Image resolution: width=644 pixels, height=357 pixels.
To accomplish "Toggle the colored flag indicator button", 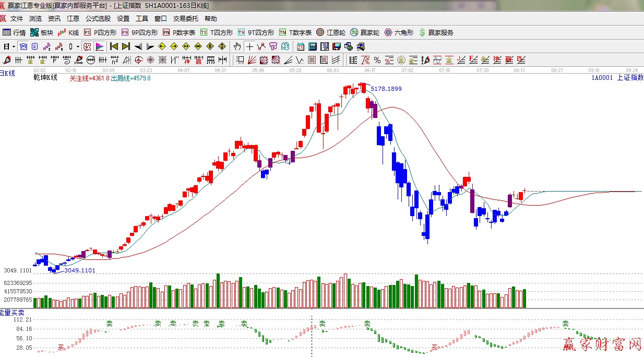I will point(99,46).
